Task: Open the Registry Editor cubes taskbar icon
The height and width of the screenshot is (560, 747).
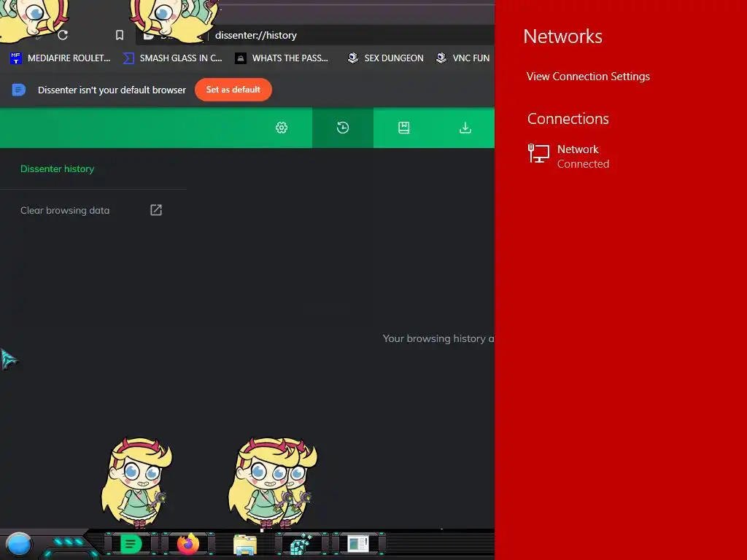Action: pos(301,544)
